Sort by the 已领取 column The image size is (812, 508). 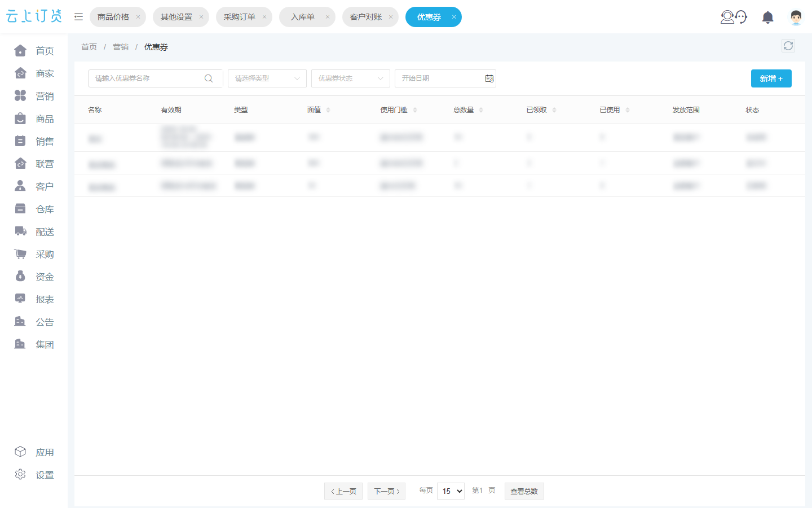554,110
